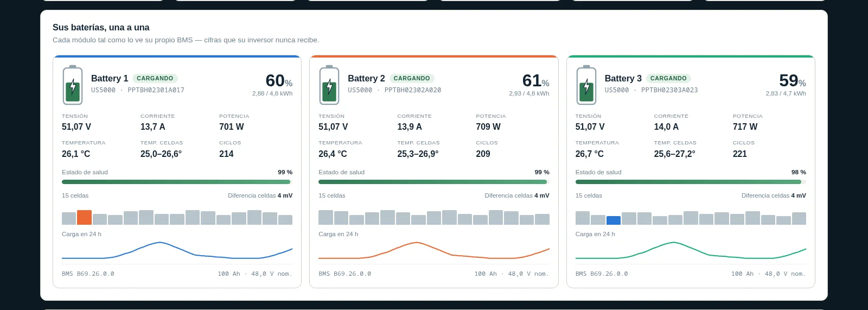Click the 214 cycles count
This screenshot has height=310, width=868.
coord(226,154)
